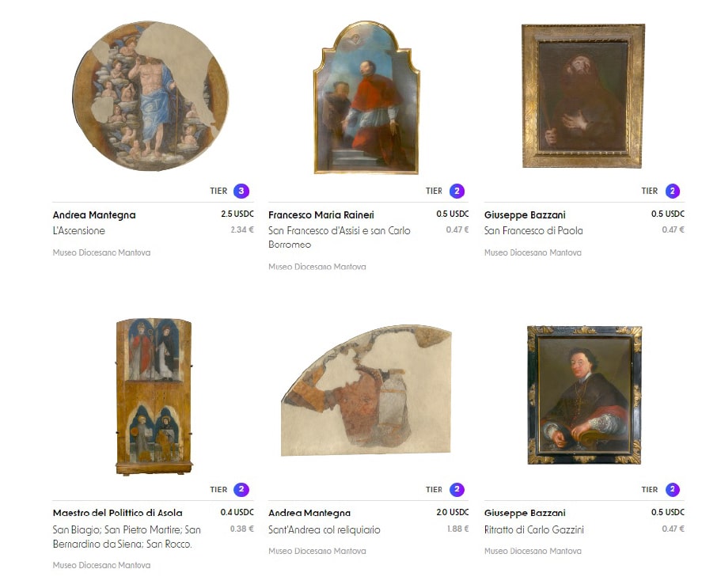The width and height of the screenshot is (721, 588).
Task: Click Tier 2 badge for Maestro del Polittico di Asola
Action: coord(241,489)
